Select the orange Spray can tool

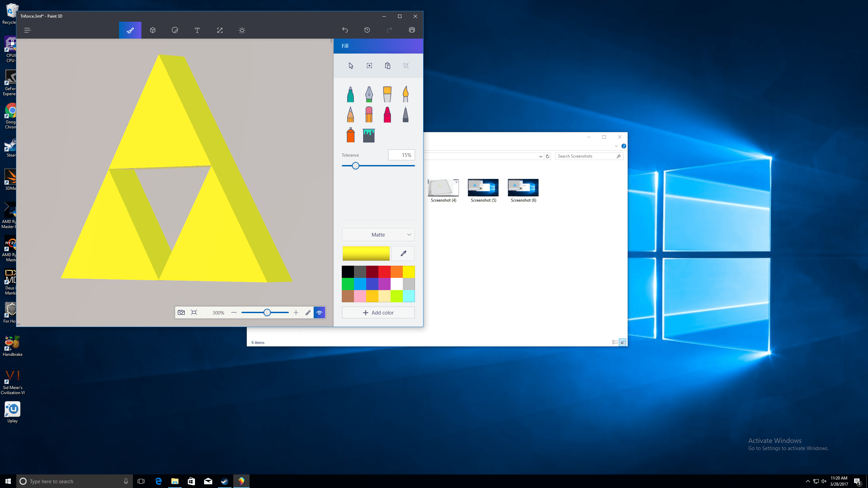350,135
